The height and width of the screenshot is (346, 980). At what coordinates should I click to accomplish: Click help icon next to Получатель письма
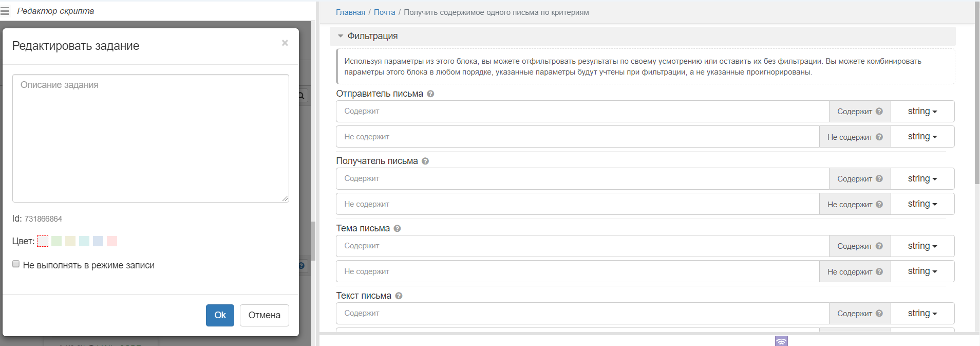425,161
